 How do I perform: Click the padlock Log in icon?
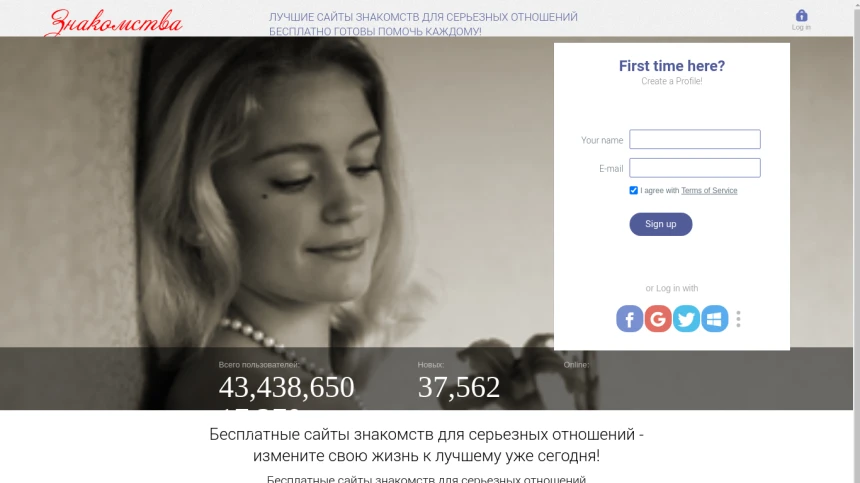[801, 15]
